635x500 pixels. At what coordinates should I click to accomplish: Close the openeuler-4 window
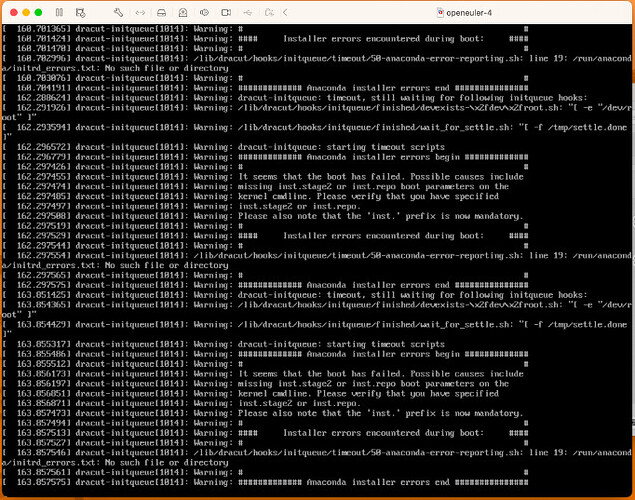click(x=12, y=13)
